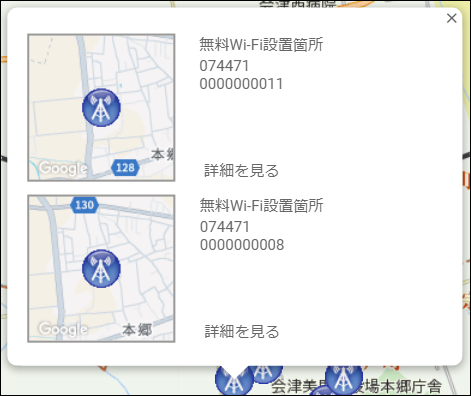Viewport: 471px width, 396px height.
Task: Click the tower icon in the Route 130 thumbnail
Action: click(101, 268)
